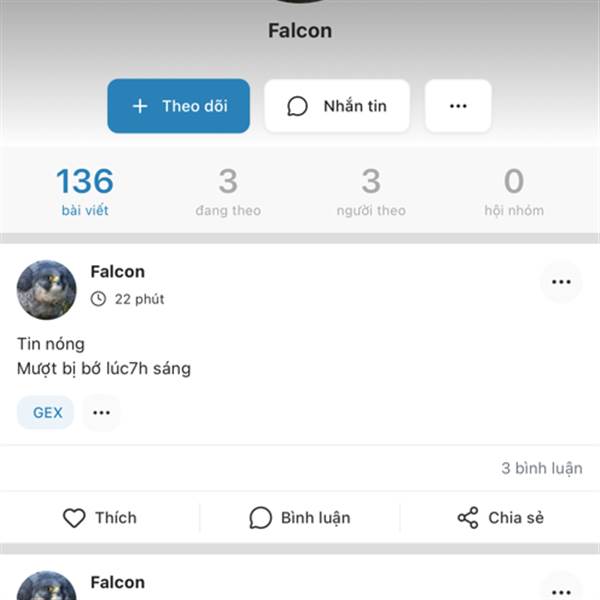600x600 pixels.
Task: Click the plus icon on Theo dõi button
Action: 140,106
